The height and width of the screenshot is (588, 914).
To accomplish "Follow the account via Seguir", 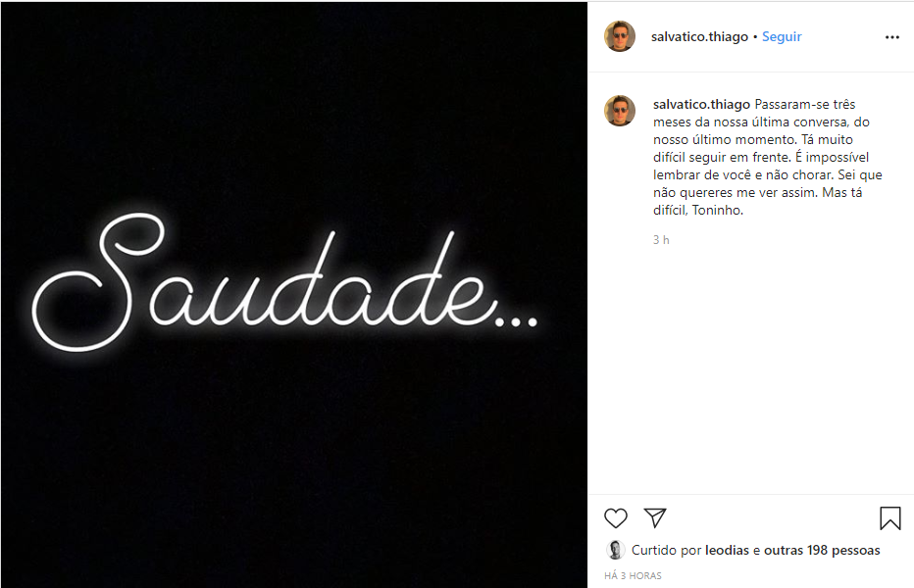I will pos(782,36).
